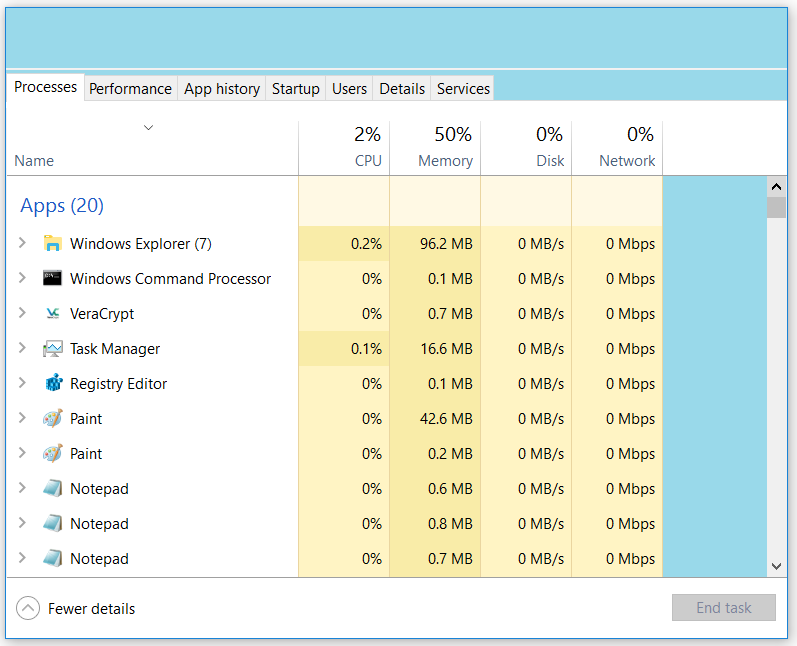Click the 0.2 MB Paint palette icon
The image size is (797, 646).
coord(53,453)
